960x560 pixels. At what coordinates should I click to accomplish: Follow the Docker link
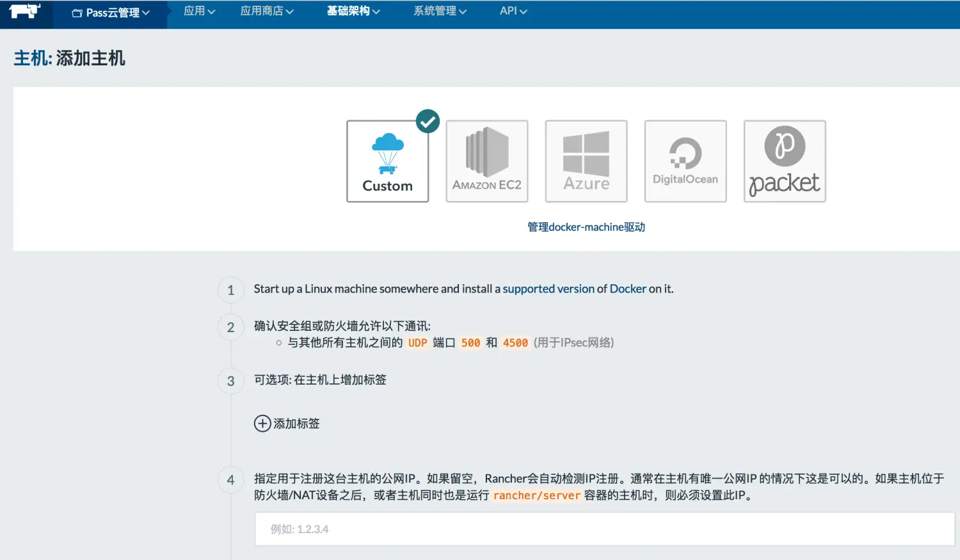tap(628, 289)
